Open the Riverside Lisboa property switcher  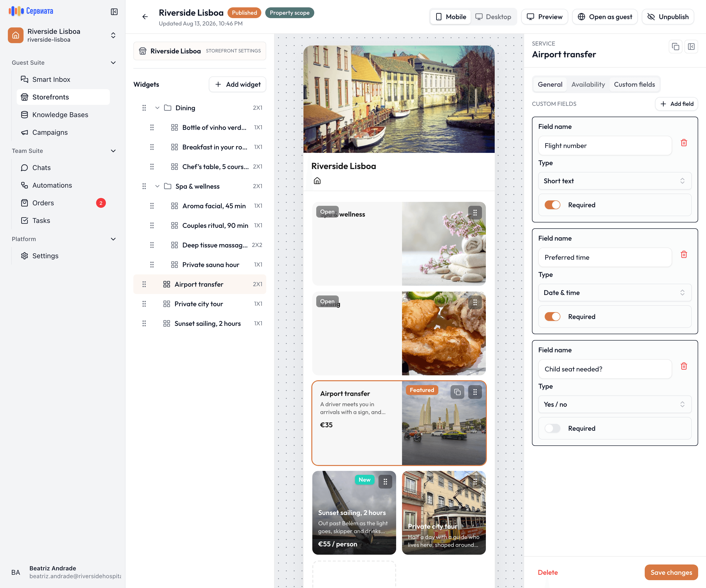[63, 35]
